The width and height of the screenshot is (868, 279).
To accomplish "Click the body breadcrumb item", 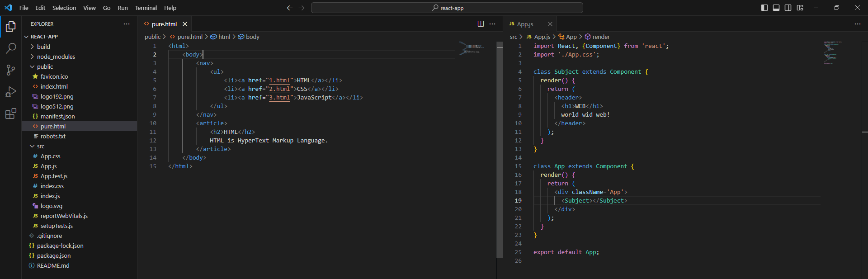I will click(252, 37).
